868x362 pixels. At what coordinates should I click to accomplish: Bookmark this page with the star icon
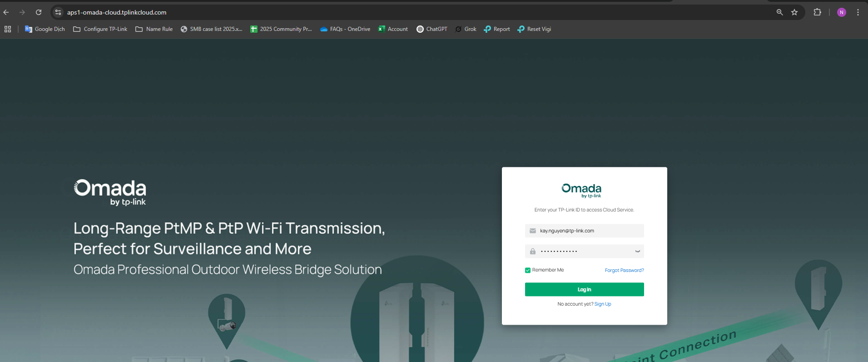[794, 12]
